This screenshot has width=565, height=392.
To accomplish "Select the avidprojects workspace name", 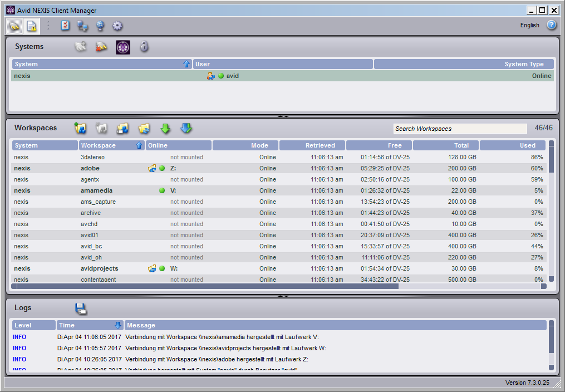I will 100,268.
